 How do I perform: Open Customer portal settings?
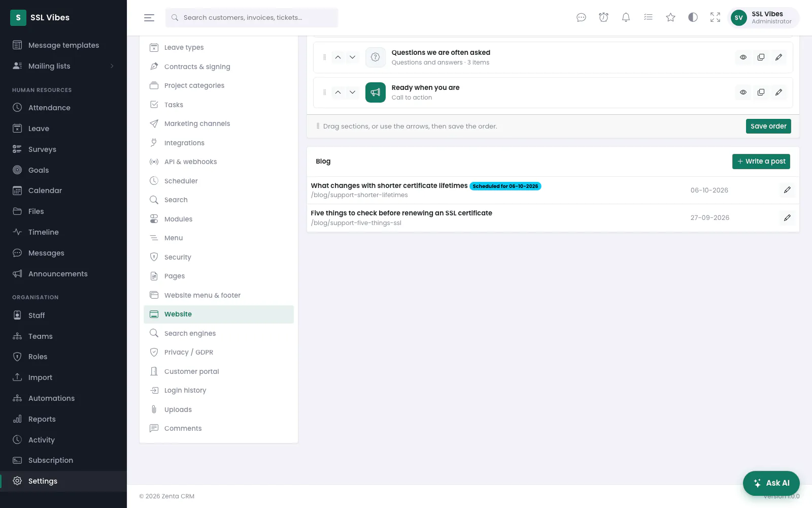pos(219,371)
